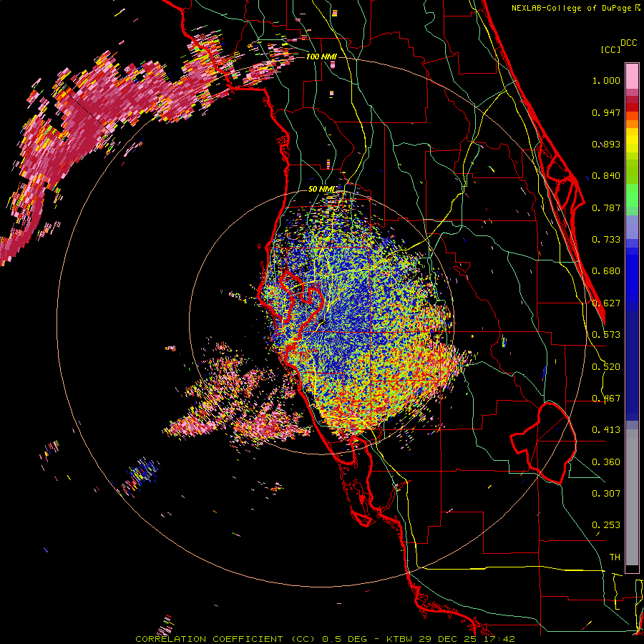Click the 0.573 color scale value
Viewport: 644px width, 644px height.
[x=606, y=335]
